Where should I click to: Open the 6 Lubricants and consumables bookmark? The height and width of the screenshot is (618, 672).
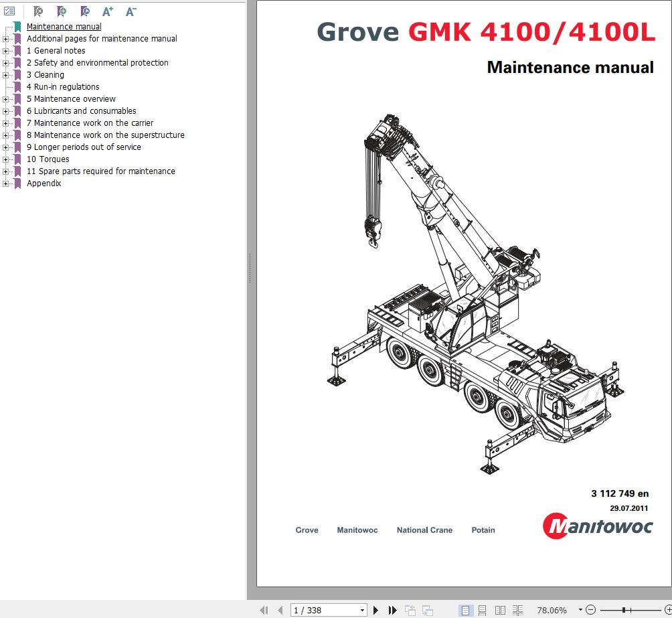[82, 110]
